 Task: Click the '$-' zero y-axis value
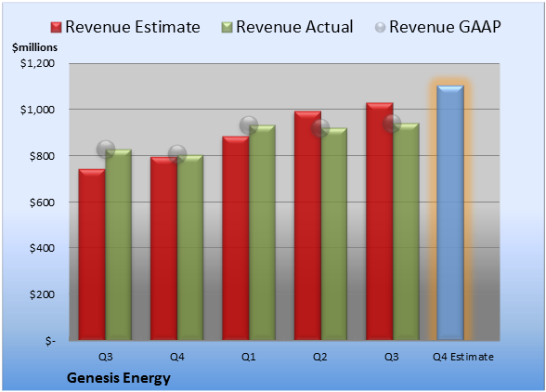pyautogui.click(x=50, y=341)
